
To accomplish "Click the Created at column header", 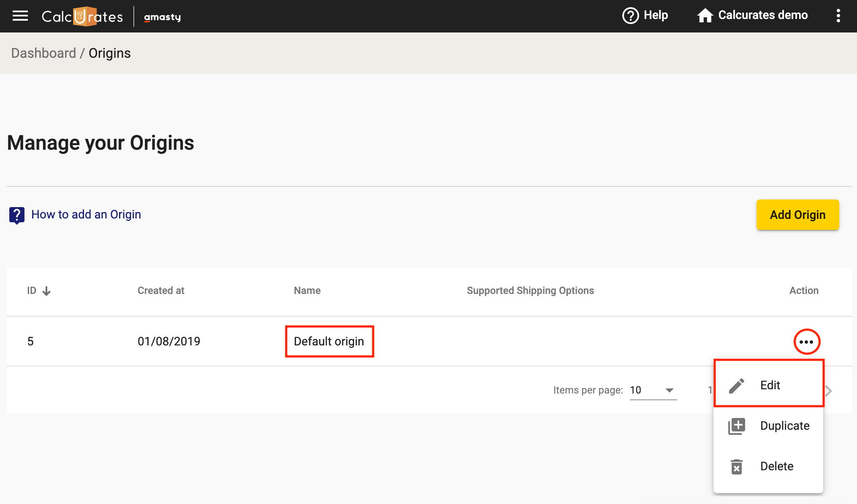I will click(x=161, y=291).
